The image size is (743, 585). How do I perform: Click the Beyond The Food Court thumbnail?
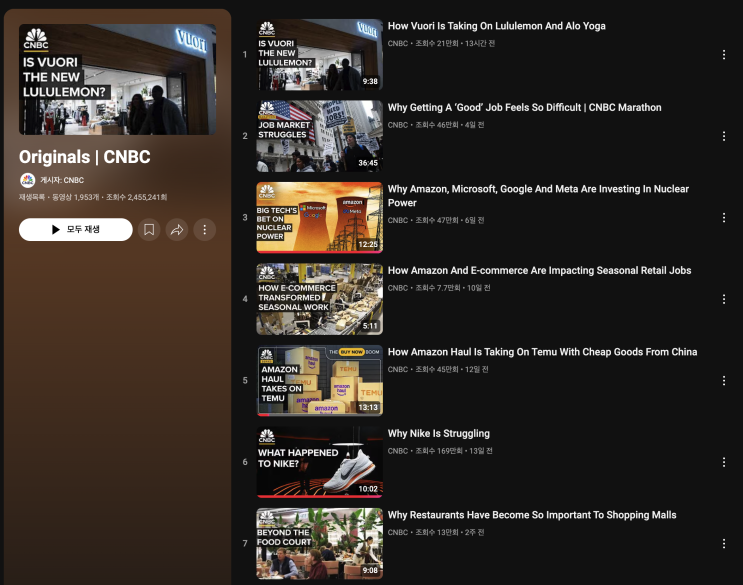319,543
